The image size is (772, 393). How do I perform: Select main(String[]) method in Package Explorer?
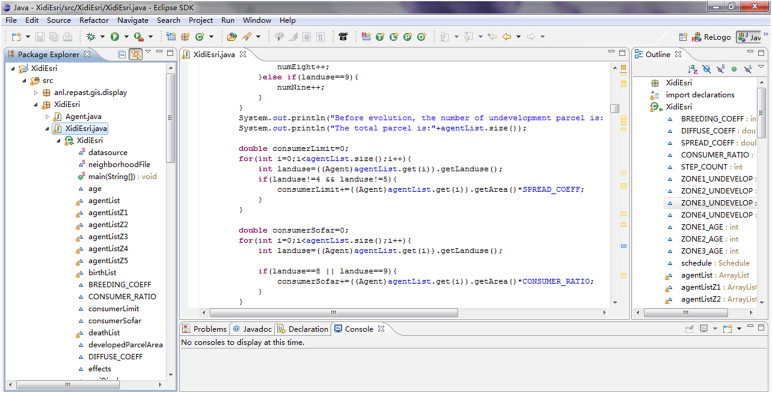coord(117,176)
